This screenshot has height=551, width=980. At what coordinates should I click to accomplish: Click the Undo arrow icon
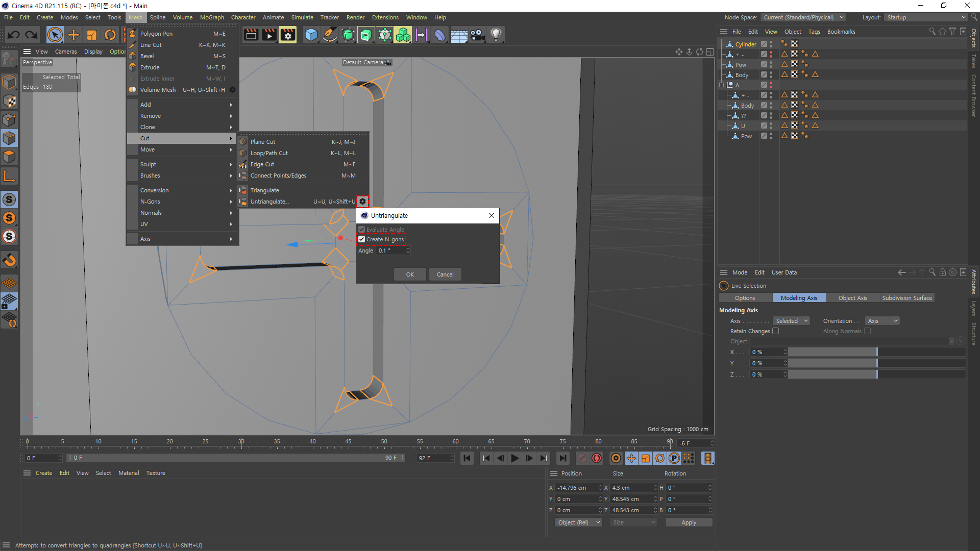tap(14, 35)
